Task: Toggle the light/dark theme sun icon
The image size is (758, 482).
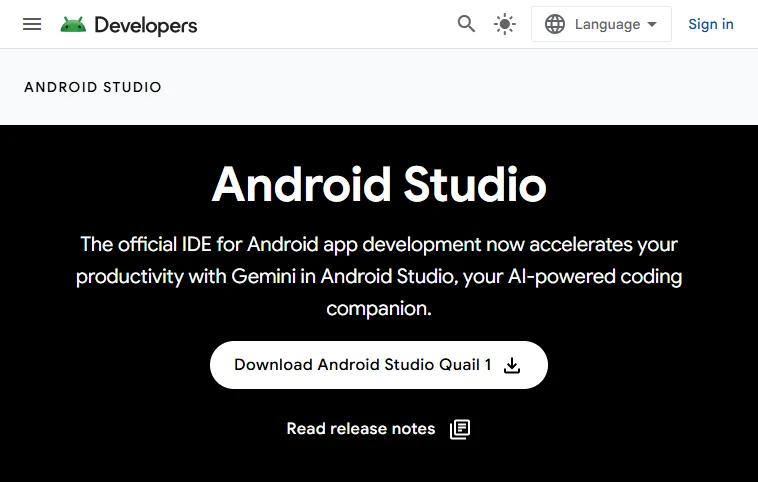Action: click(505, 24)
